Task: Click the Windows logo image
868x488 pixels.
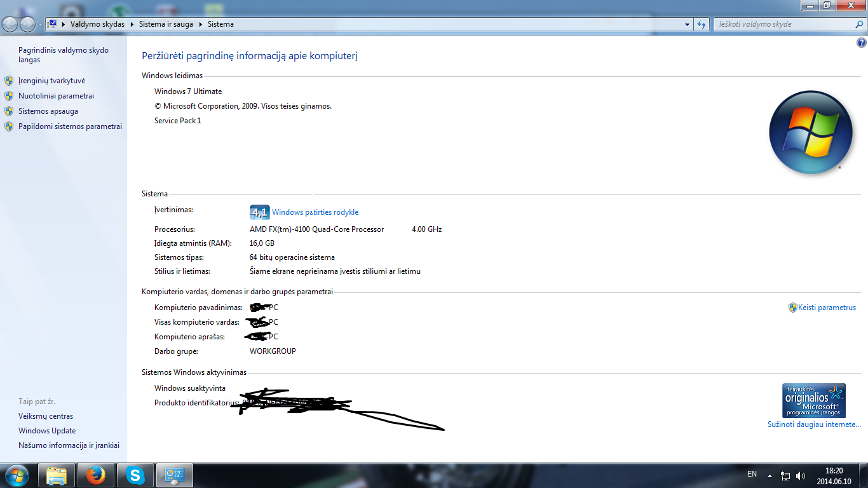Action: tap(810, 133)
